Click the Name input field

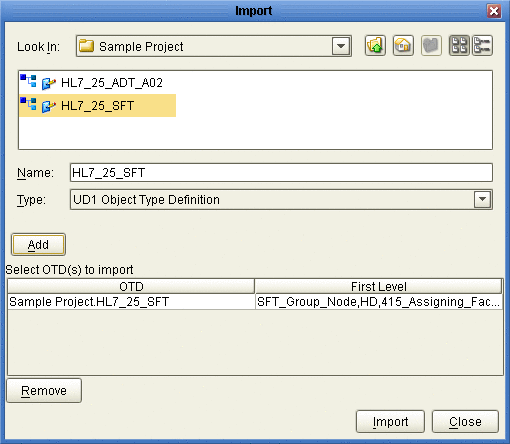point(281,172)
